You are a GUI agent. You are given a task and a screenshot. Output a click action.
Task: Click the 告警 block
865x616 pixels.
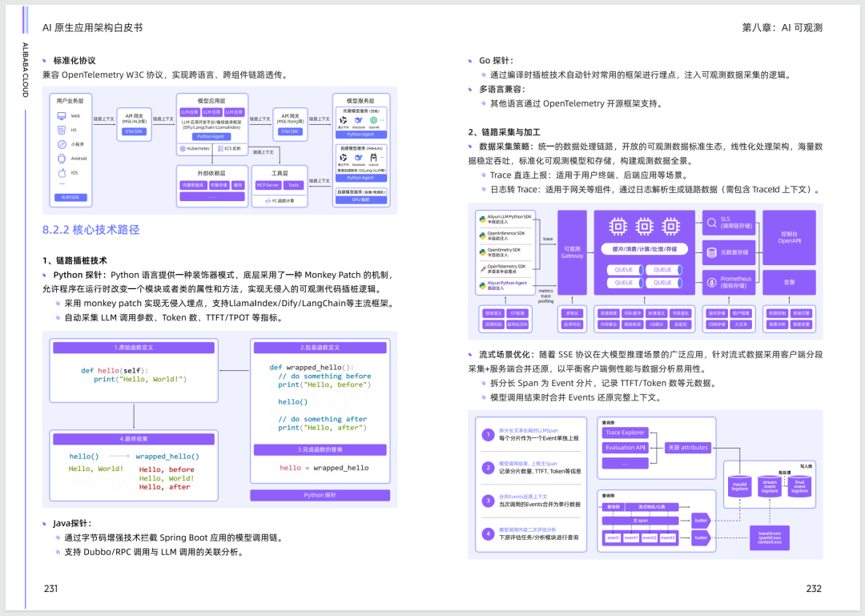tap(789, 282)
